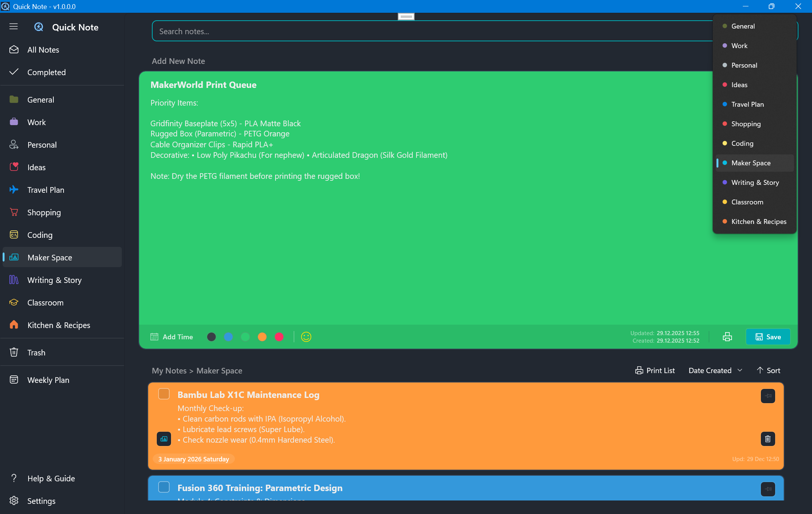Delete the Bambu Lab note with trash icon
Viewport: 812px width, 514px height.
768,438
